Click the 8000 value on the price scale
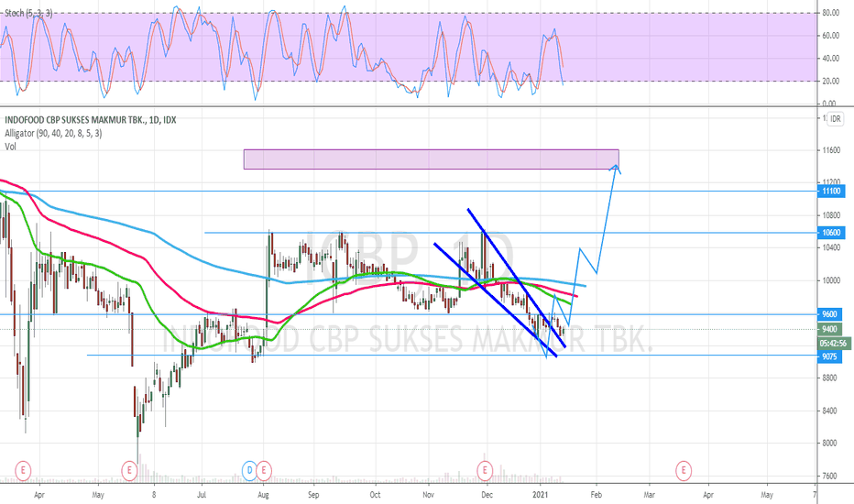The height and width of the screenshot is (504, 854). coord(829,443)
